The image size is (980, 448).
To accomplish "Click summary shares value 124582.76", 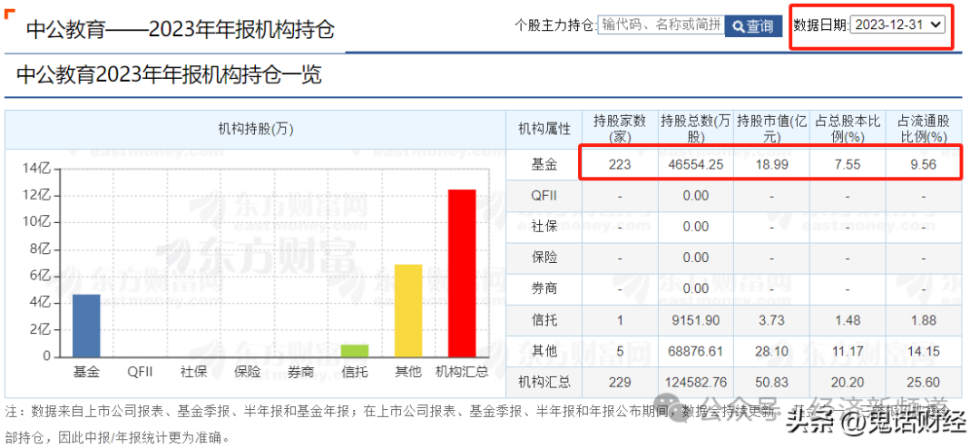I will (x=696, y=383).
